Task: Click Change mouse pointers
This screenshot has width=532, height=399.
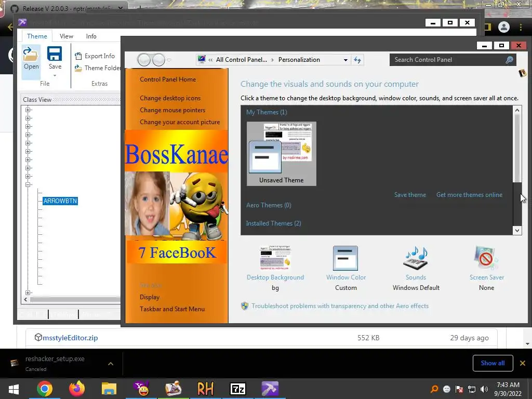Action: pyautogui.click(x=172, y=110)
